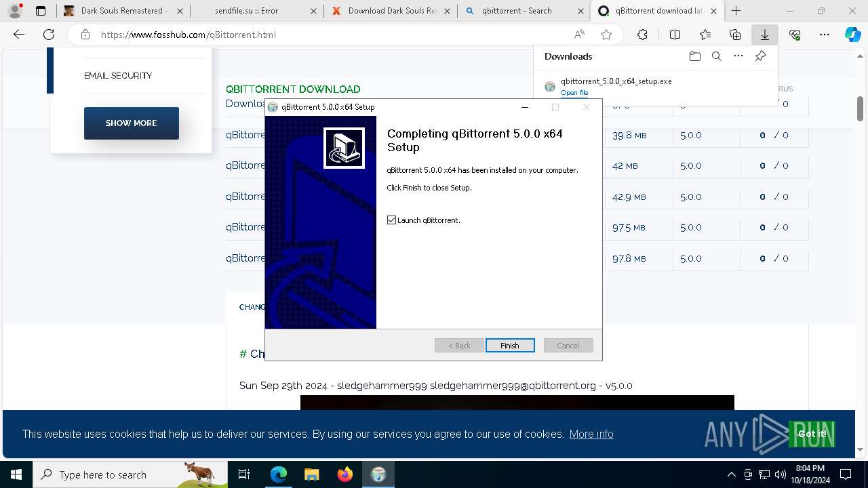868x488 pixels.
Task: Switch to sendfile.su Error tab
Action: (256, 11)
